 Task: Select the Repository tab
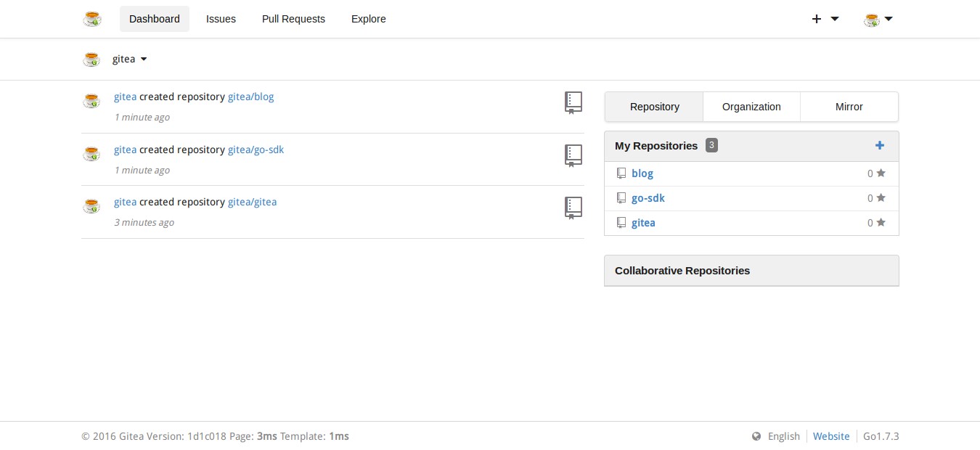[x=654, y=107]
